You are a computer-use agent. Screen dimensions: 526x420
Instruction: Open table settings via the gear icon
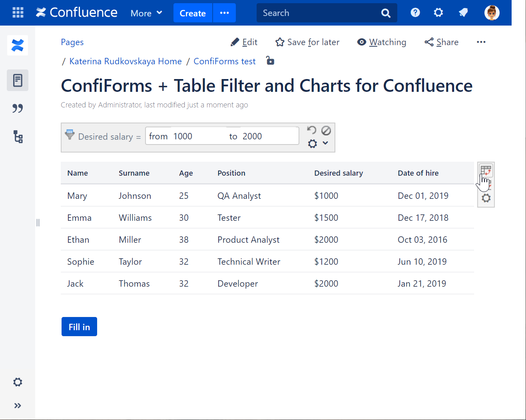coord(486,198)
